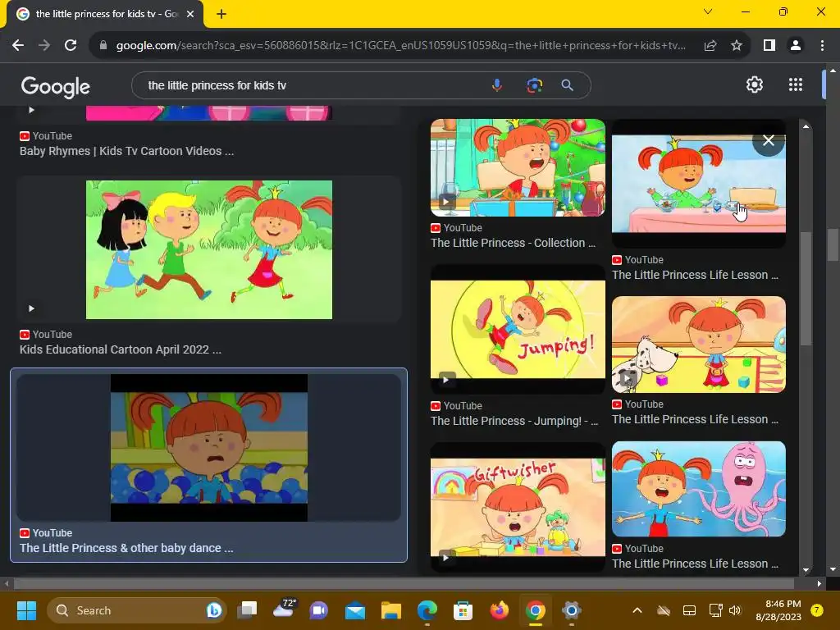Select the ball pit baby dance thumbnail
The image size is (840, 630).
tap(209, 448)
